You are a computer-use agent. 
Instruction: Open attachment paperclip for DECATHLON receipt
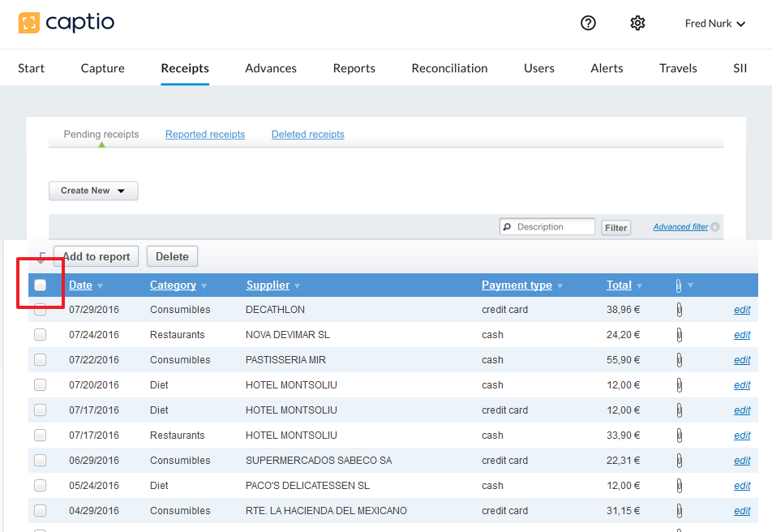tap(679, 310)
